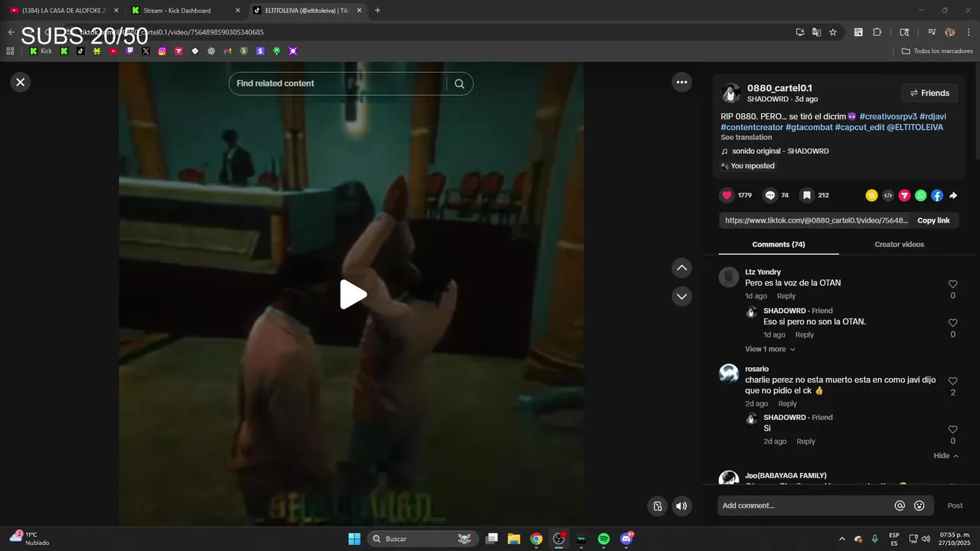This screenshot has height=551, width=980.
Task: Like Ltz Yendry's comment
Action: click(952, 284)
